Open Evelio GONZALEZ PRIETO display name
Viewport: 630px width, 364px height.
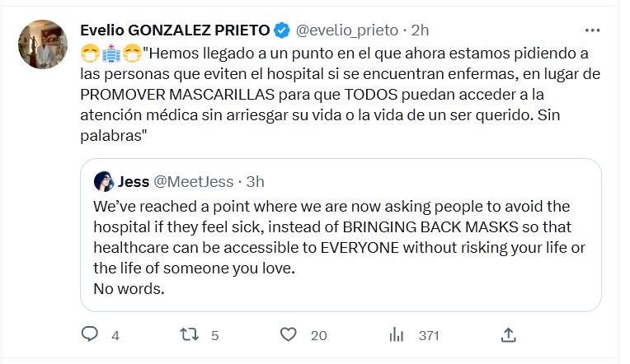point(175,30)
